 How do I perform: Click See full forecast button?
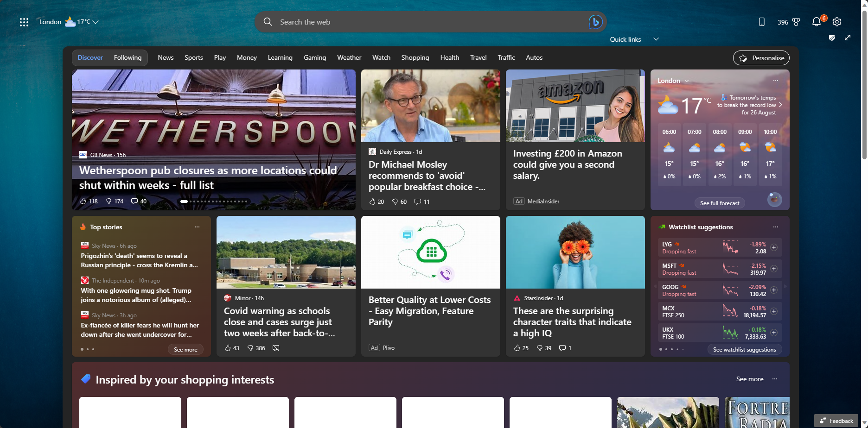[720, 203]
